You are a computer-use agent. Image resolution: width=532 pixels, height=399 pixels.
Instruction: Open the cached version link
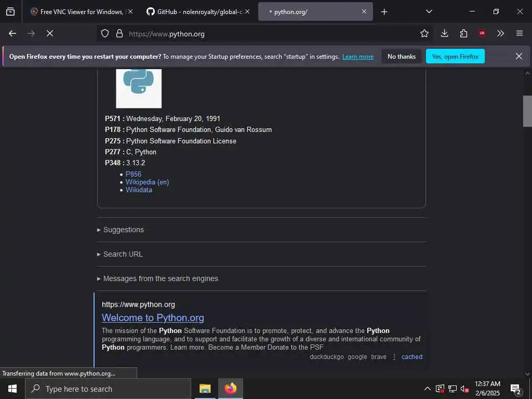coord(412,357)
